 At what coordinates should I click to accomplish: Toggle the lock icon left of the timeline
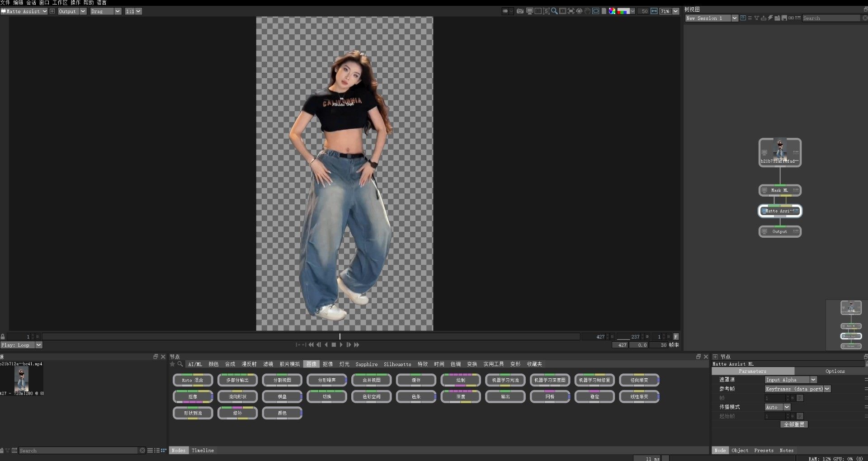(x=3, y=337)
